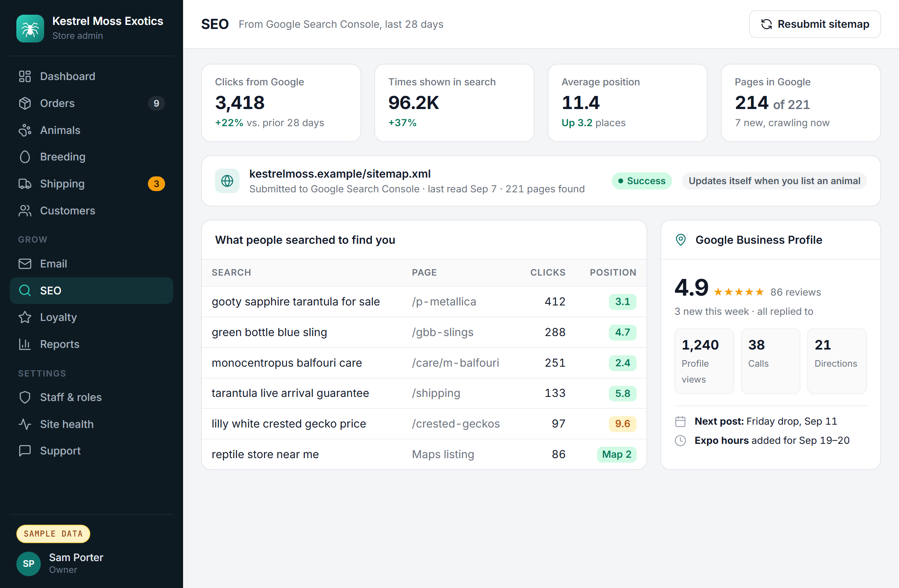Click the 1,240 Profile views tile
The width and height of the screenshot is (899, 588).
tap(704, 361)
